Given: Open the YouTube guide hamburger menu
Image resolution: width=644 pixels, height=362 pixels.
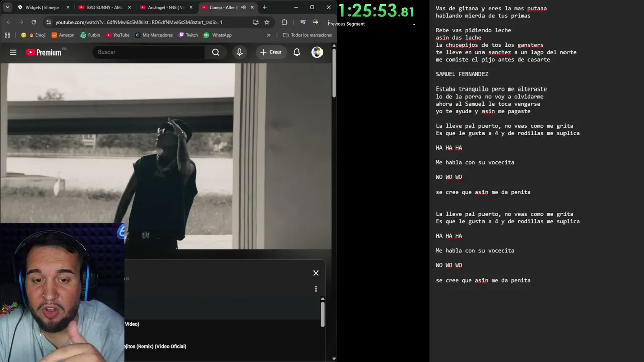Looking at the screenshot, I should 13,52.
